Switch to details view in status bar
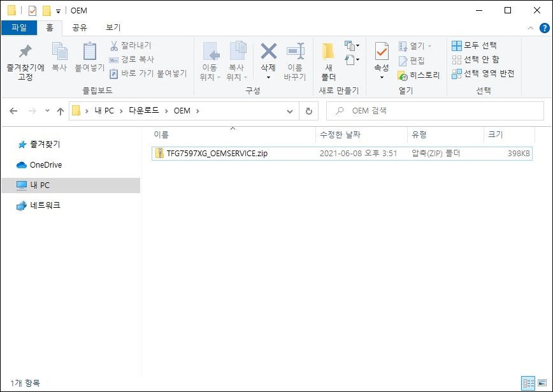This screenshot has width=553, height=392. click(528, 383)
